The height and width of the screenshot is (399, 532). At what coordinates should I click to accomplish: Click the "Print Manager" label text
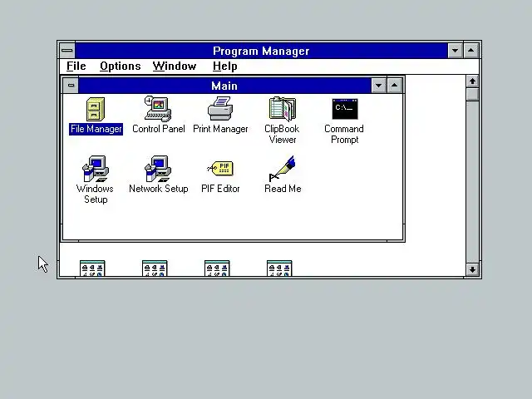click(x=220, y=129)
